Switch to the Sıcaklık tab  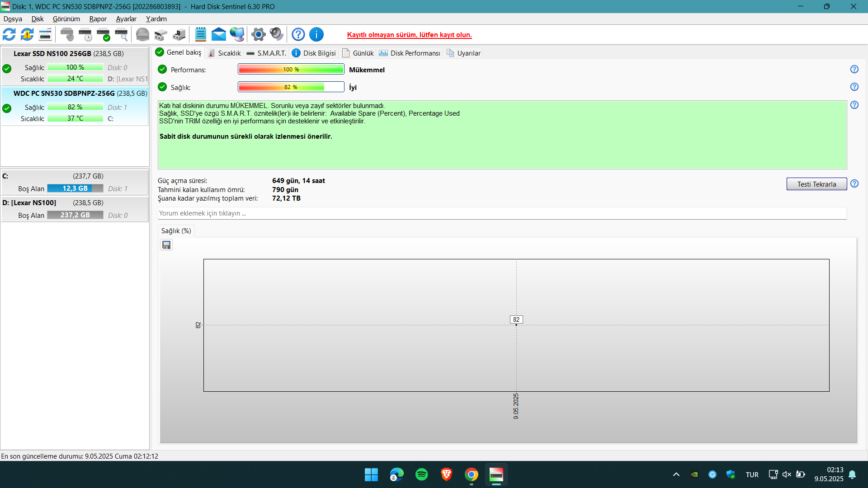click(224, 53)
